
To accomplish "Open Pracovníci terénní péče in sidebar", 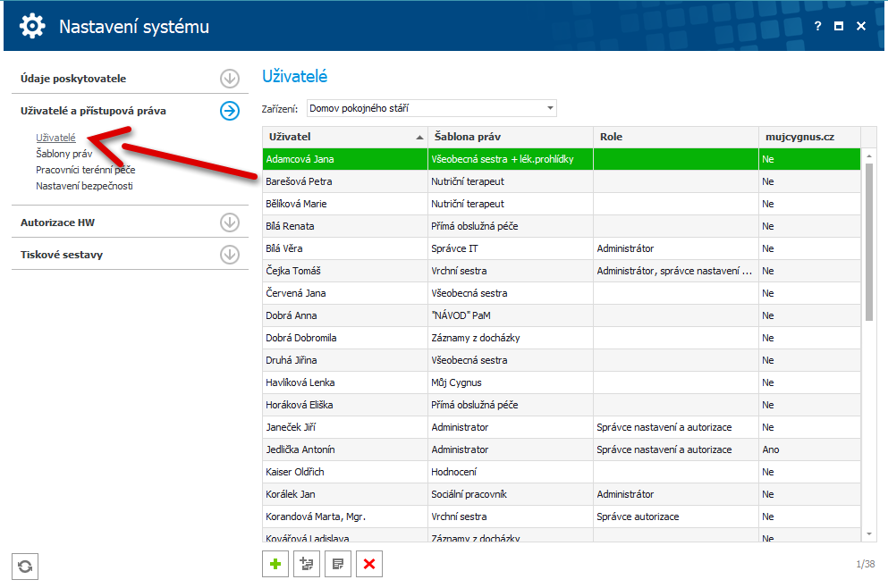I will point(86,170).
